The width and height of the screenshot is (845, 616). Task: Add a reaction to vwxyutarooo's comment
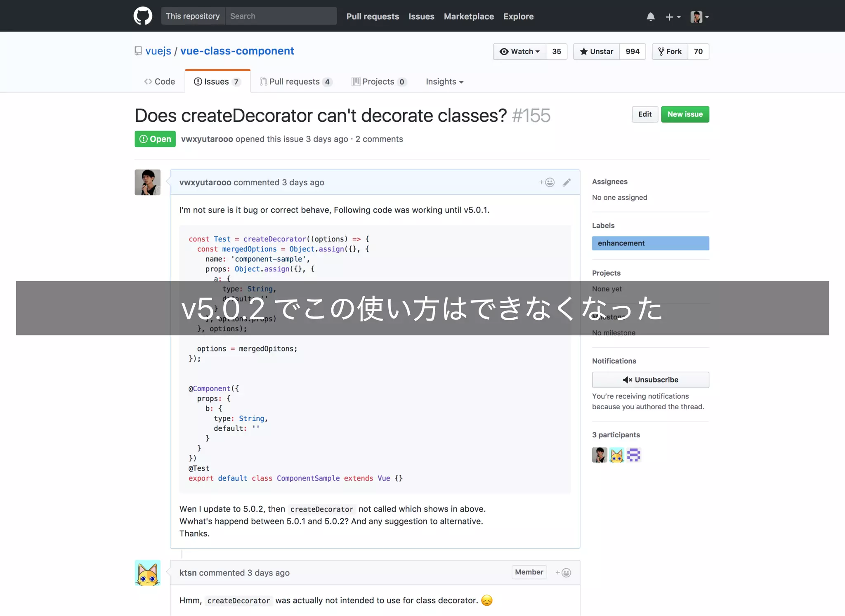coord(547,182)
